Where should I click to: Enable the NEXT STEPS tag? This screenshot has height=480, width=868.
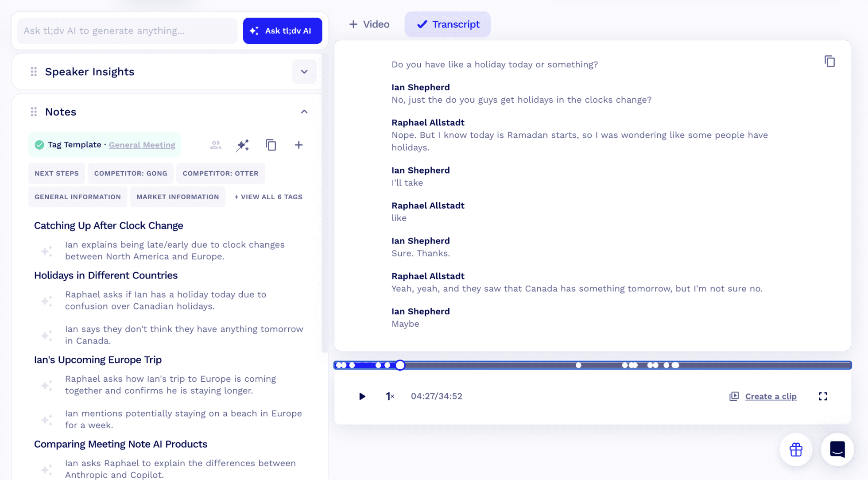pyautogui.click(x=57, y=173)
